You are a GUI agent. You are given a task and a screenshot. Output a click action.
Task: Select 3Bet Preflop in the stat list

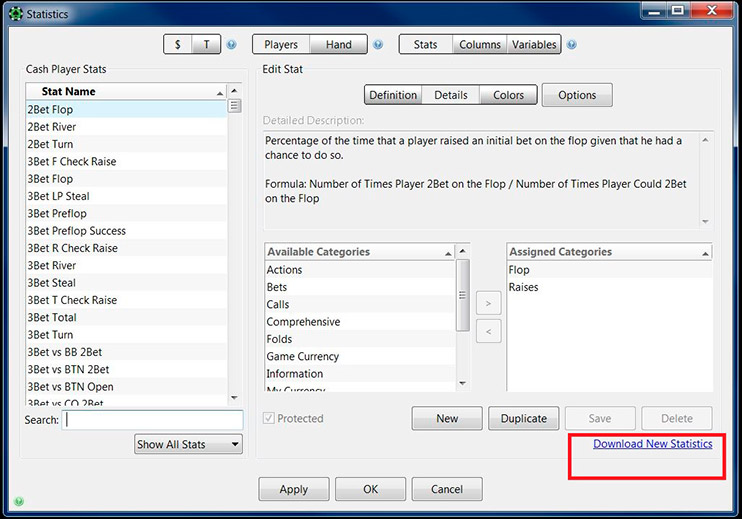pyautogui.click(x=57, y=213)
